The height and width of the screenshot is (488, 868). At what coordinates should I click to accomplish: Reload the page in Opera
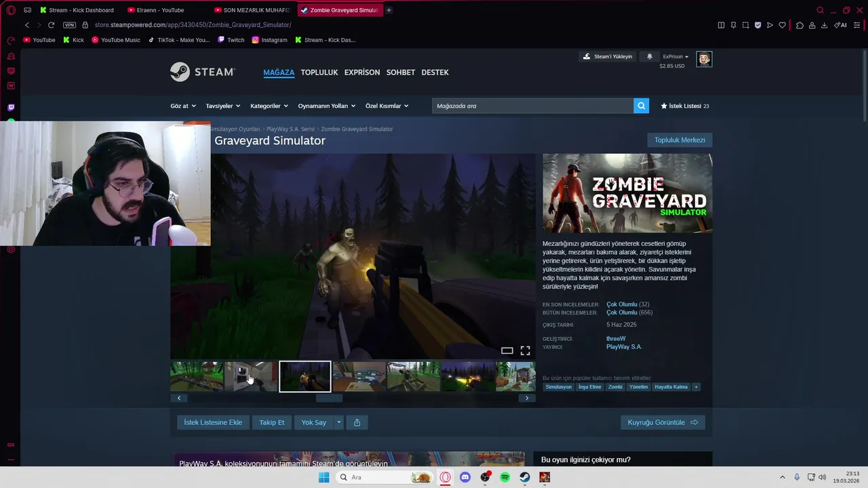[x=51, y=25]
